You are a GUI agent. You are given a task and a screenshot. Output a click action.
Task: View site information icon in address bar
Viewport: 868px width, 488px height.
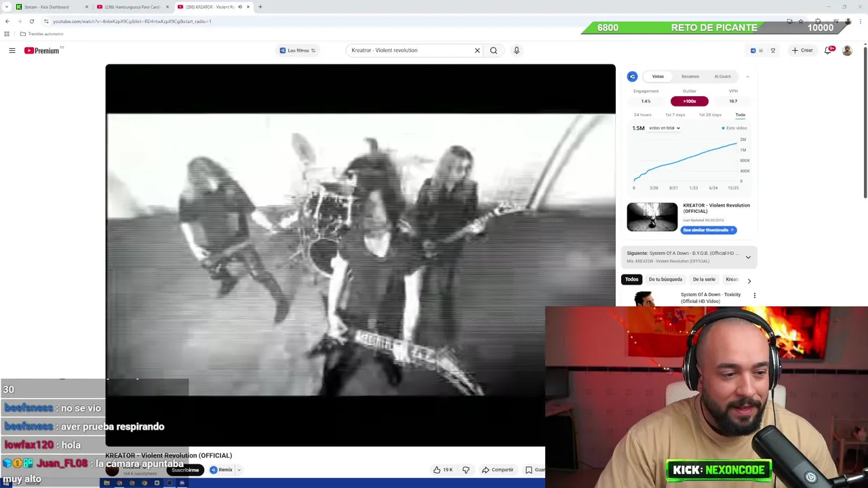tap(46, 21)
